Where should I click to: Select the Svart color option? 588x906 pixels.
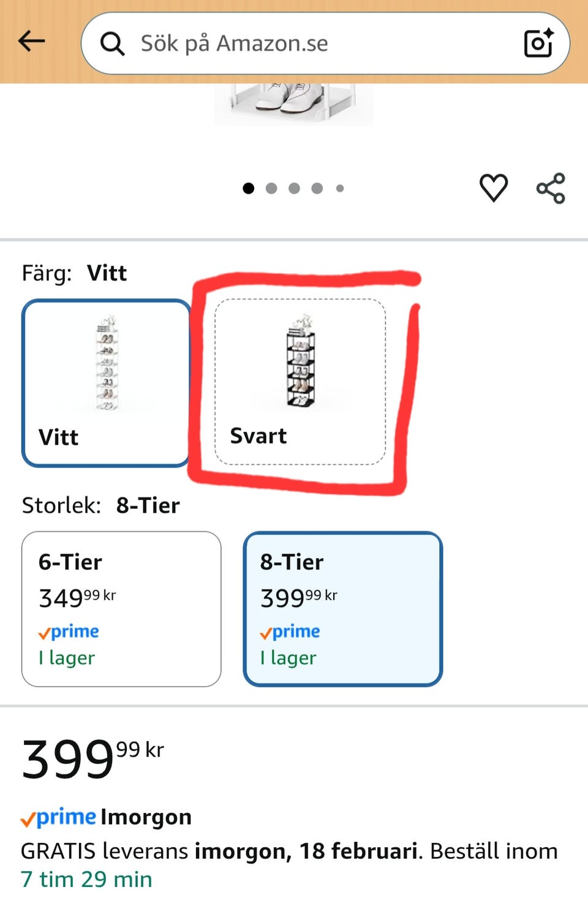tap(300, 382)
